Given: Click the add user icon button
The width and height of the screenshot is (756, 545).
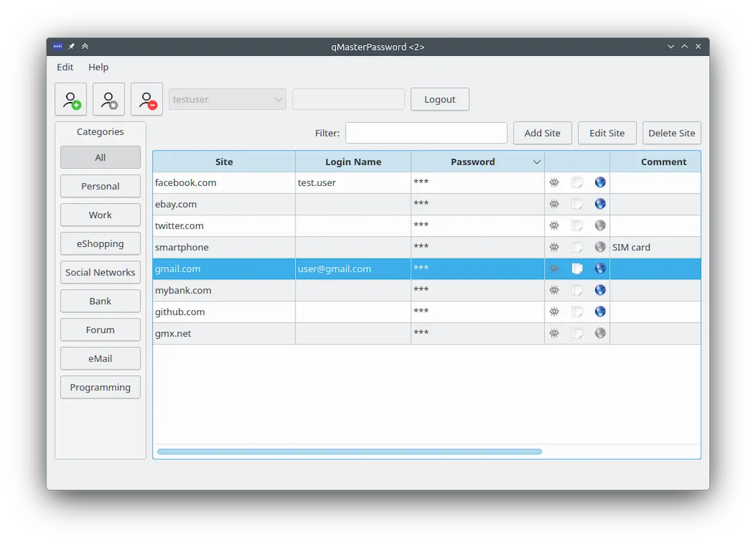Looking at the screenshot, I should click(x=71, y=100).
